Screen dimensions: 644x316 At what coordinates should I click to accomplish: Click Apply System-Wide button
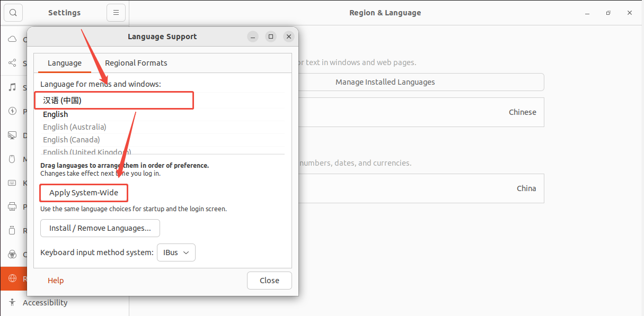point(84,193)
